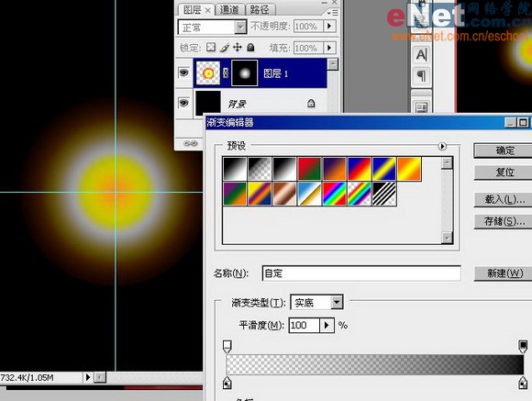532x401 pixels.
Task: Select the chrome gradient preset
Action: click(309, 194)
